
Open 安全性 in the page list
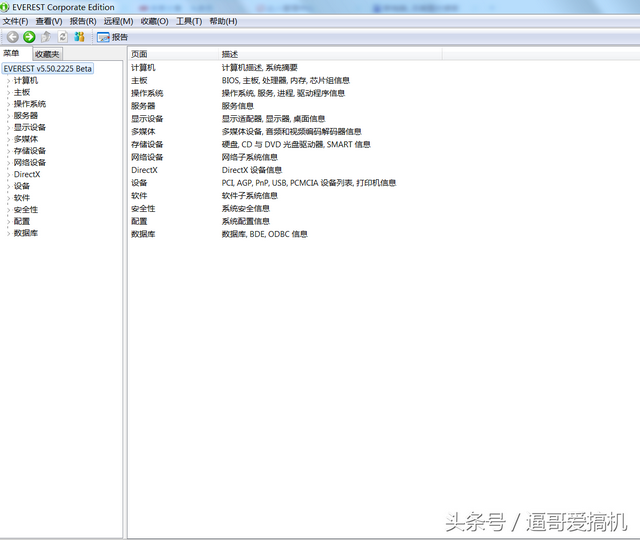143,209
